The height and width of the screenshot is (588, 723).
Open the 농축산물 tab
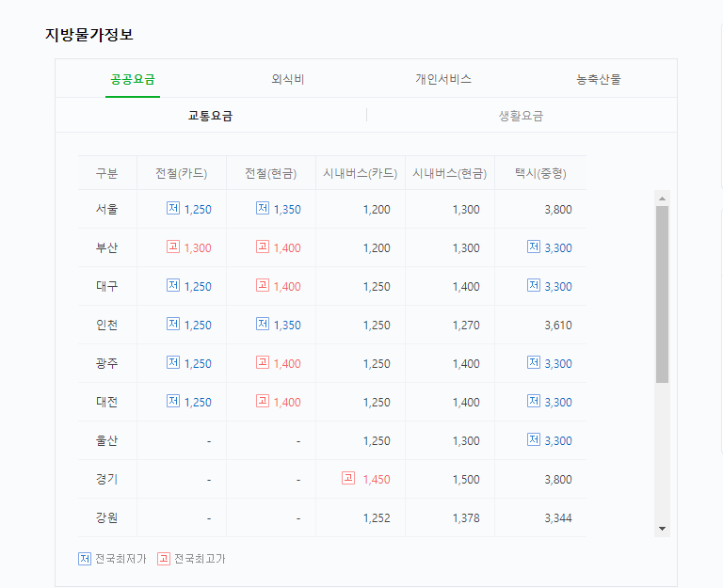tap(599, 79)
